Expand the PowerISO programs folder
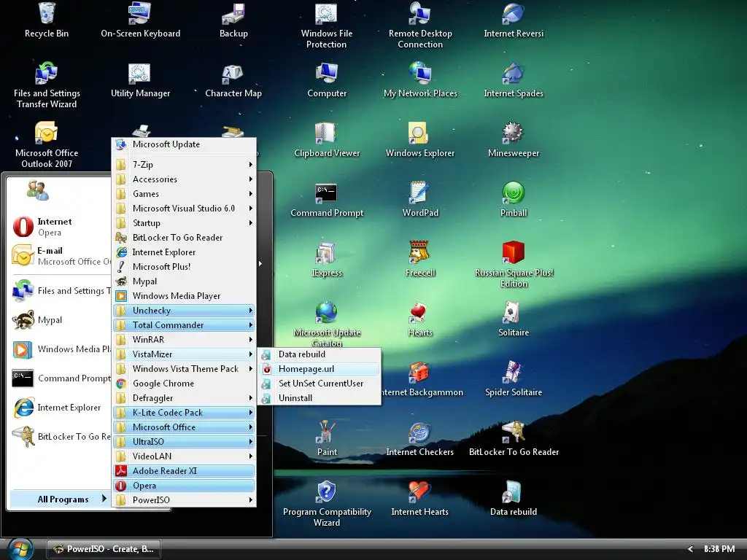Image resolution: width=747 pixels, height=560 pixels. (x=184, y=500)
